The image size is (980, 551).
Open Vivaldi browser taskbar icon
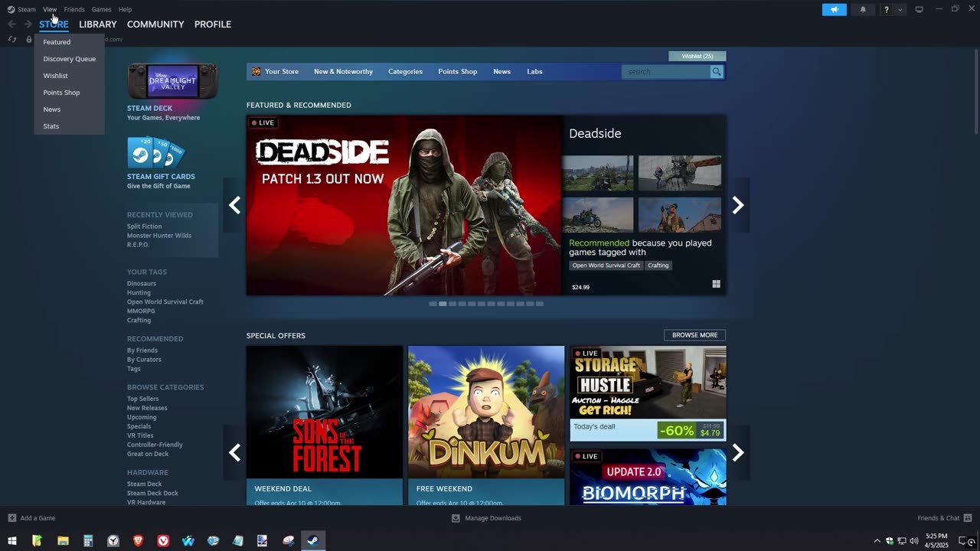(163, 541)
